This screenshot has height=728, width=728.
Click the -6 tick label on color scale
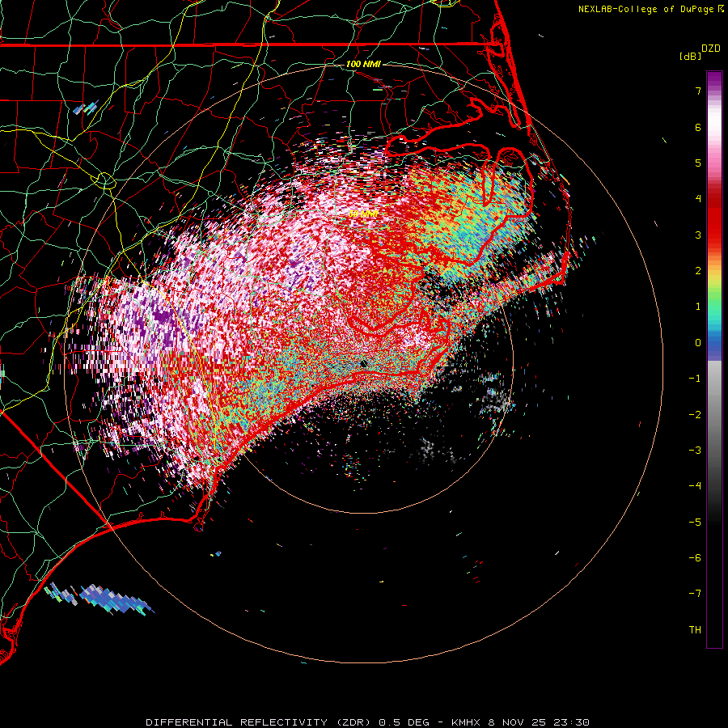tap(695, 558)
